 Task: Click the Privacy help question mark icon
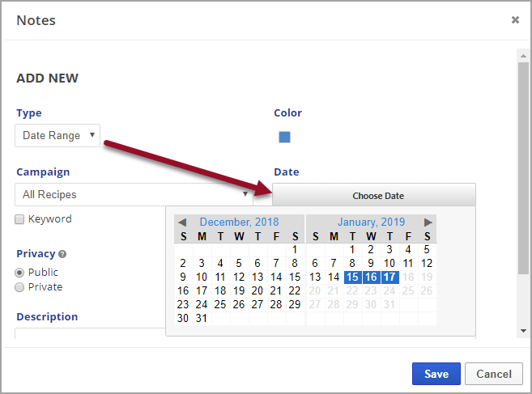click(62, 254)
